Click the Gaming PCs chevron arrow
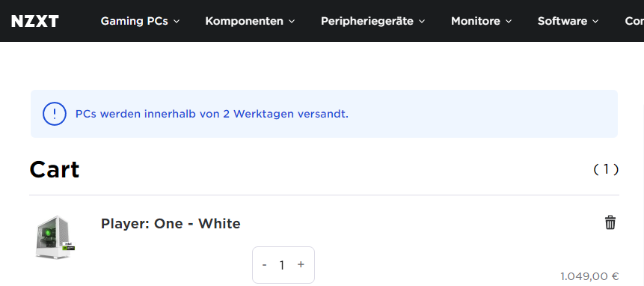This screenshot has width=644, height=286. [177, 22]
